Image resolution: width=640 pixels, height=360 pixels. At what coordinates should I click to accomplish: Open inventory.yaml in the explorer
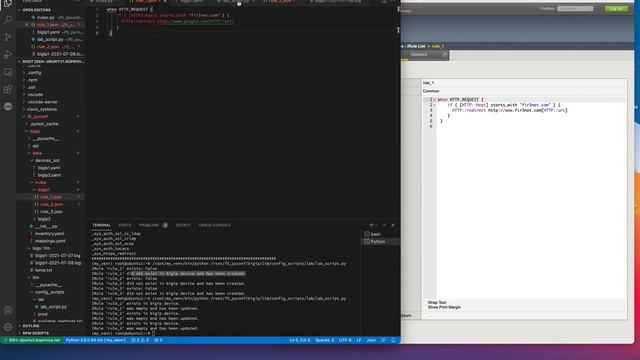point(49,233)
